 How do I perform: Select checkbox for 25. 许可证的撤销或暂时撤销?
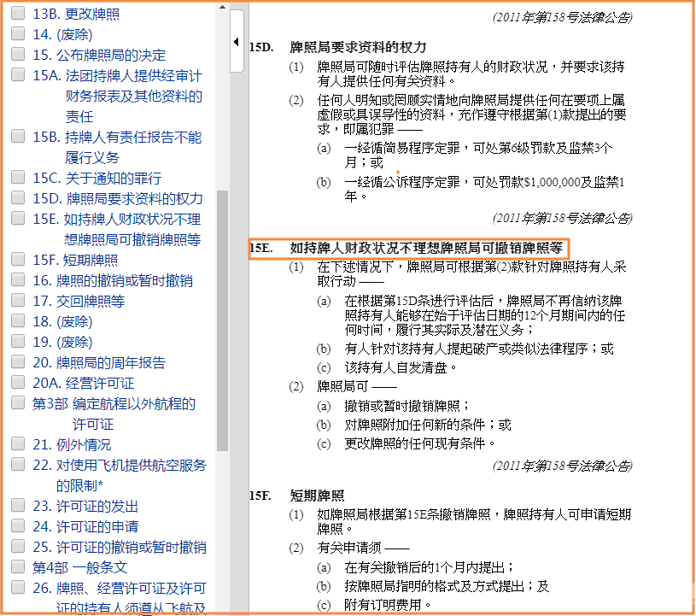click(18, 546)
